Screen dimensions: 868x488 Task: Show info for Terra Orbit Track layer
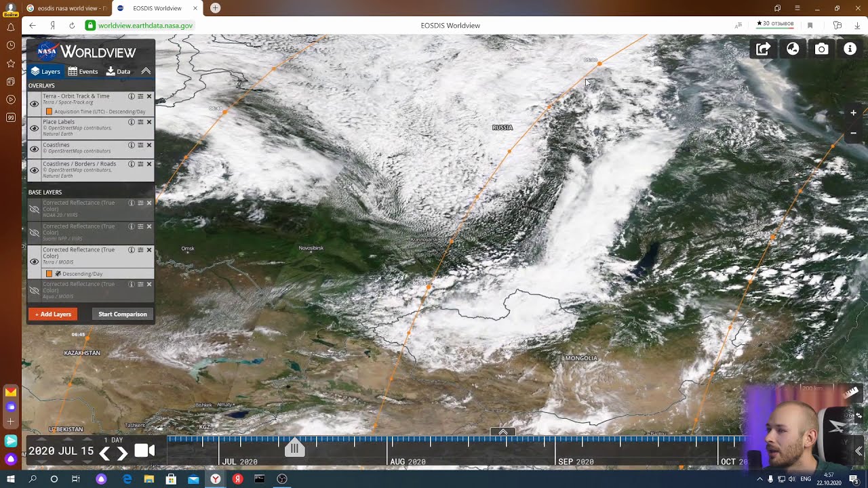pos(132,96)
